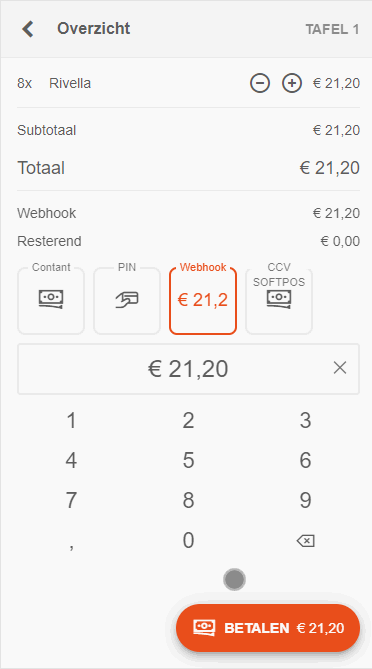Tap the BETALEN € 21,20 button
This screenshot has width=372, height=669.
[268, 628]
